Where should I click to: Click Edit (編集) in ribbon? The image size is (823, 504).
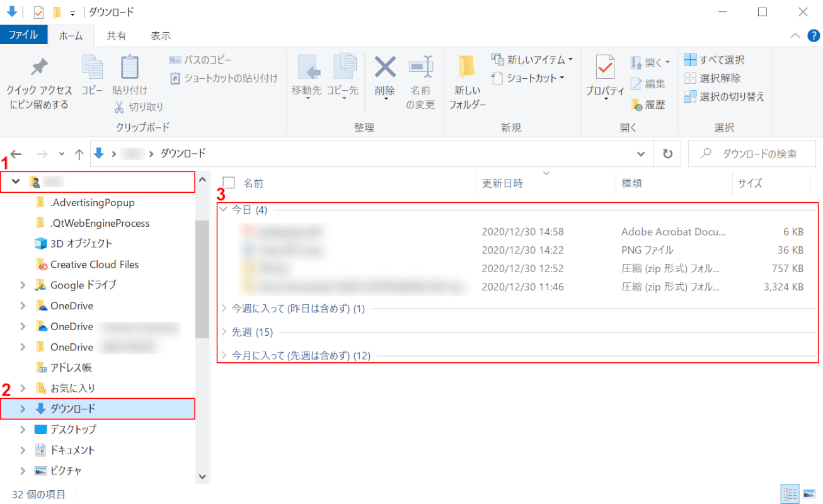click(648, 84)
